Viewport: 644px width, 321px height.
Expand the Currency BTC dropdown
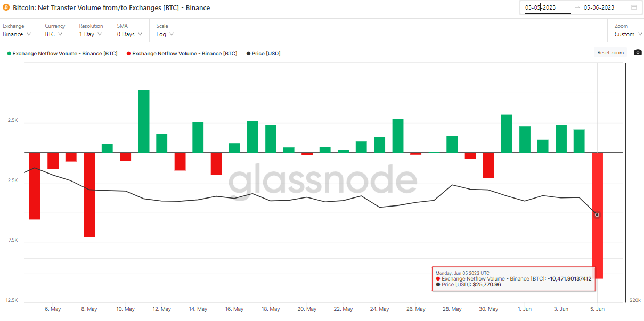tap(54, 34)
